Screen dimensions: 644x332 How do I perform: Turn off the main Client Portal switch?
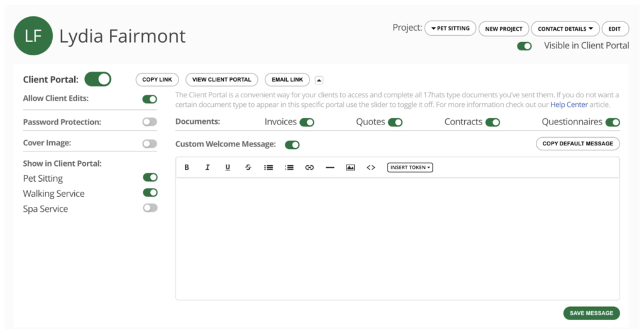pos(97,79)
